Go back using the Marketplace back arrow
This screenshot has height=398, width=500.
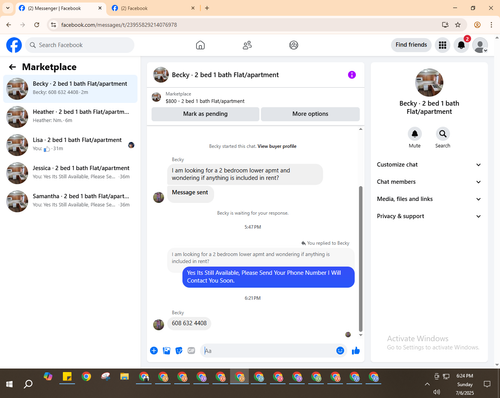point(12,67)
